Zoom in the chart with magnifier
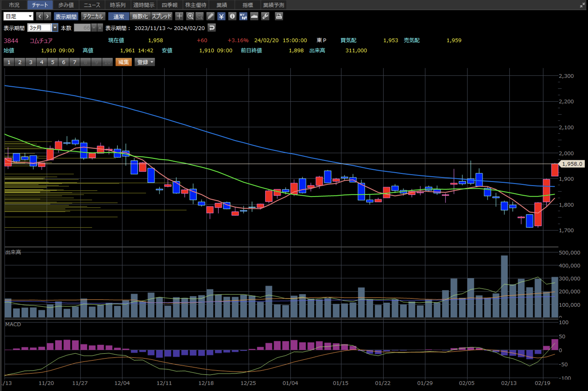Viewport: 588px width, 391px height. [x=190, y=16]
